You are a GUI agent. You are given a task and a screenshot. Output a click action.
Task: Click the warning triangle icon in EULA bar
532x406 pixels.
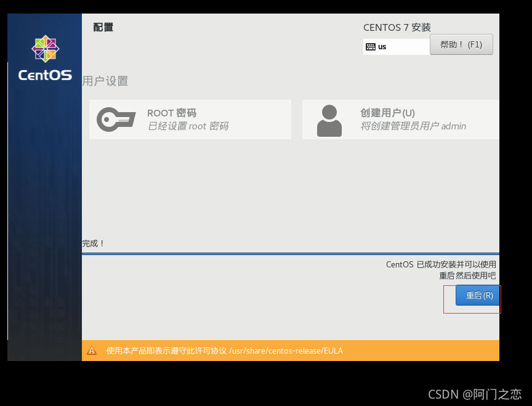pyautogui.click(x=92, y=351)
